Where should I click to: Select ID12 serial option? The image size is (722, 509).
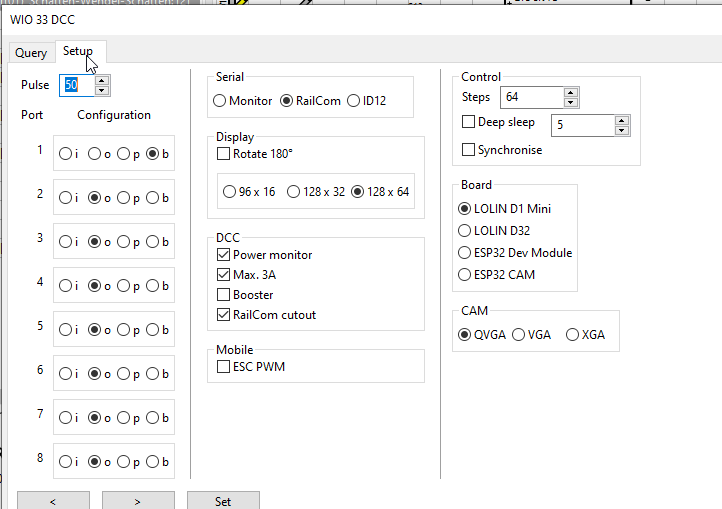click(x=354, y=101)
